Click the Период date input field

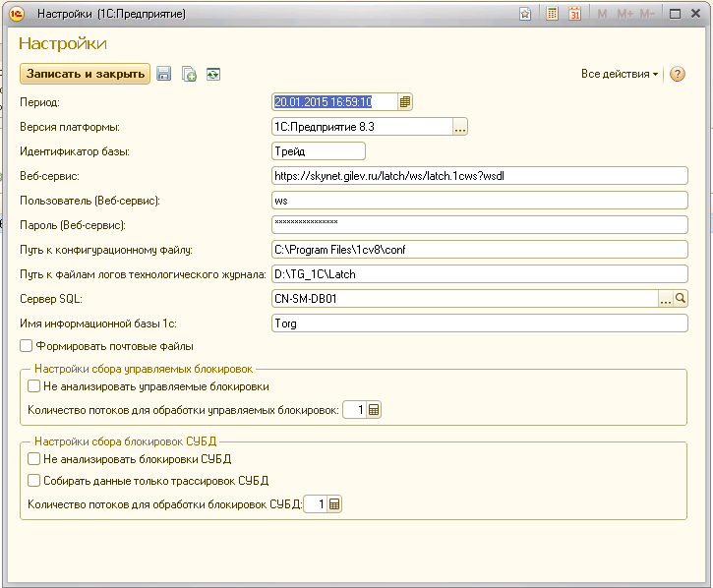pyautogui.click(x=335, y=102)
